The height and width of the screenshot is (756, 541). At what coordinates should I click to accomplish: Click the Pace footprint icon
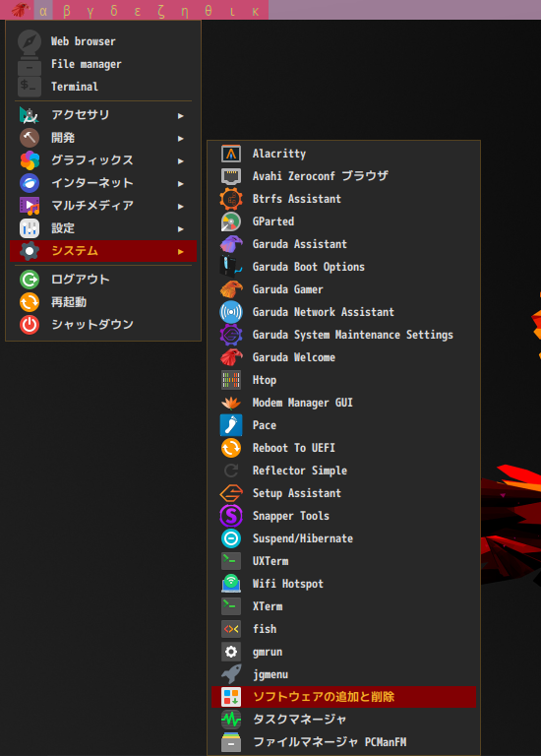coord(231,425)
